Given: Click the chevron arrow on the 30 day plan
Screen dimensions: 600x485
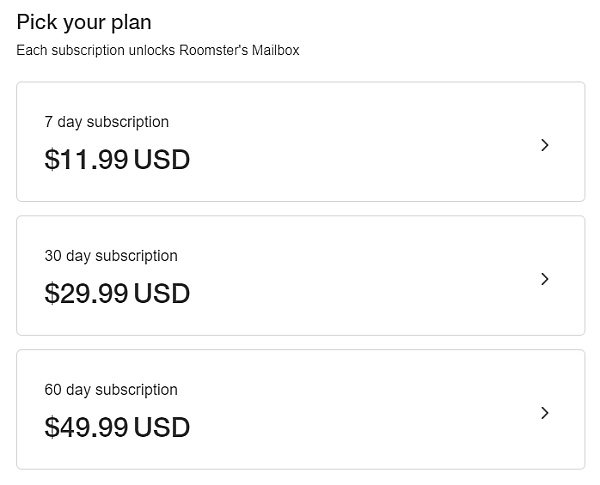Looking at the screenshot, I should (545, 279).
